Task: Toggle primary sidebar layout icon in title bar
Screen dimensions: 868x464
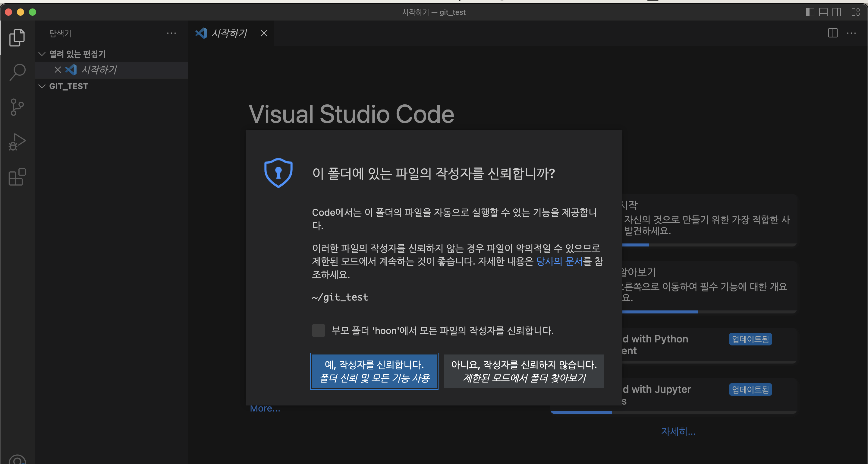Action: coord(810,12)
